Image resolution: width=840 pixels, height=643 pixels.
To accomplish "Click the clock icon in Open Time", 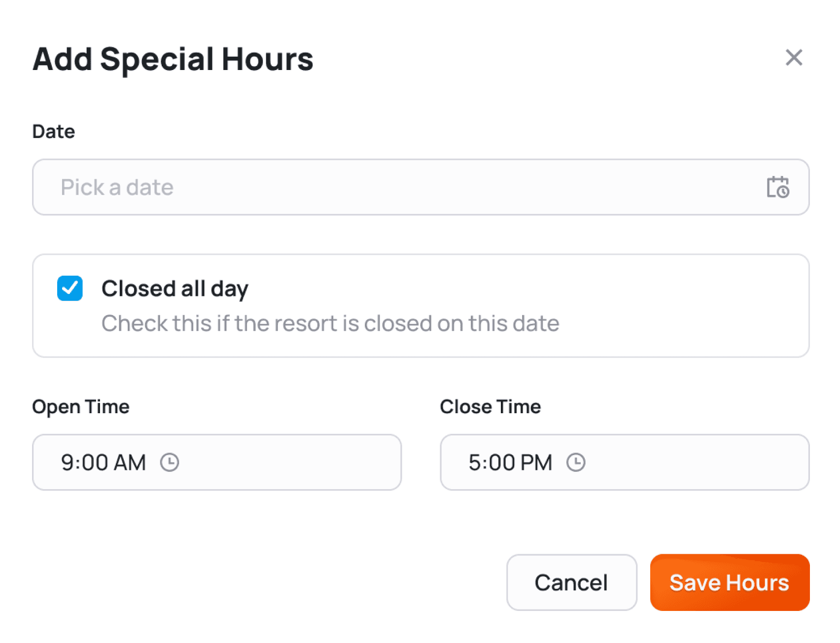I will 170,463.
